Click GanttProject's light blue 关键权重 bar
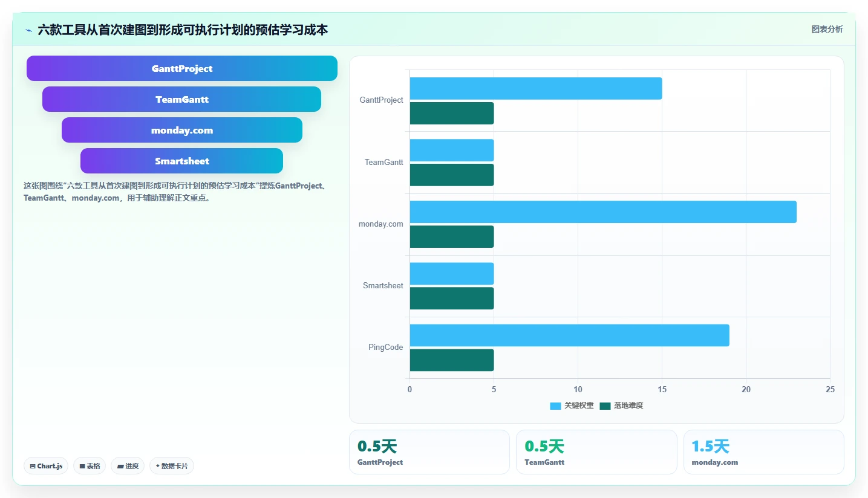868x498 pixels. pyautogui.click(x=536, y=88)
